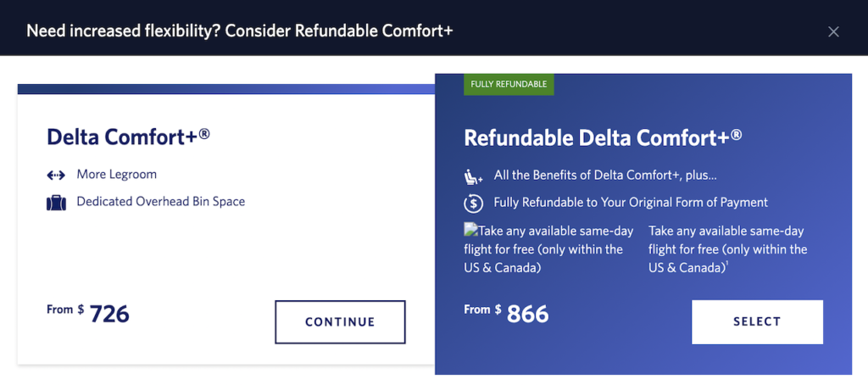Click the Delta Comfort+ heading

[129, 137]
